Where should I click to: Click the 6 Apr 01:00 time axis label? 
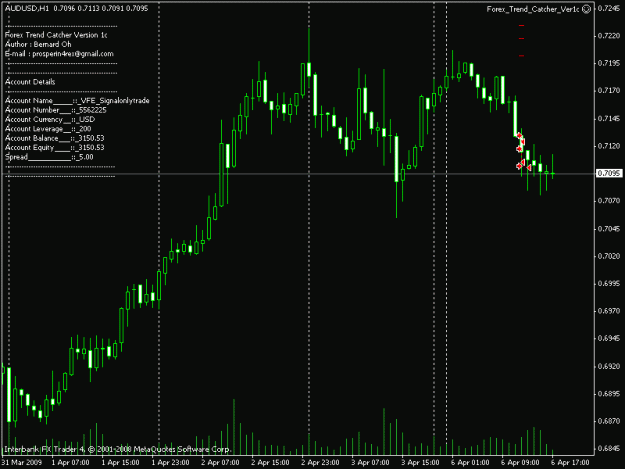point(470,463)
